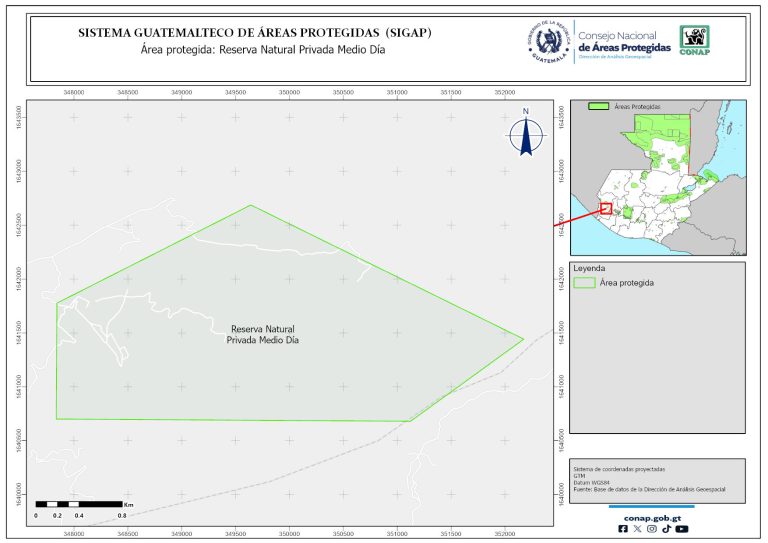The height and width of the screenshot is (543, 768).
Task: Click the Gobierno de Guatemala coat of arms
Action: 548,41
